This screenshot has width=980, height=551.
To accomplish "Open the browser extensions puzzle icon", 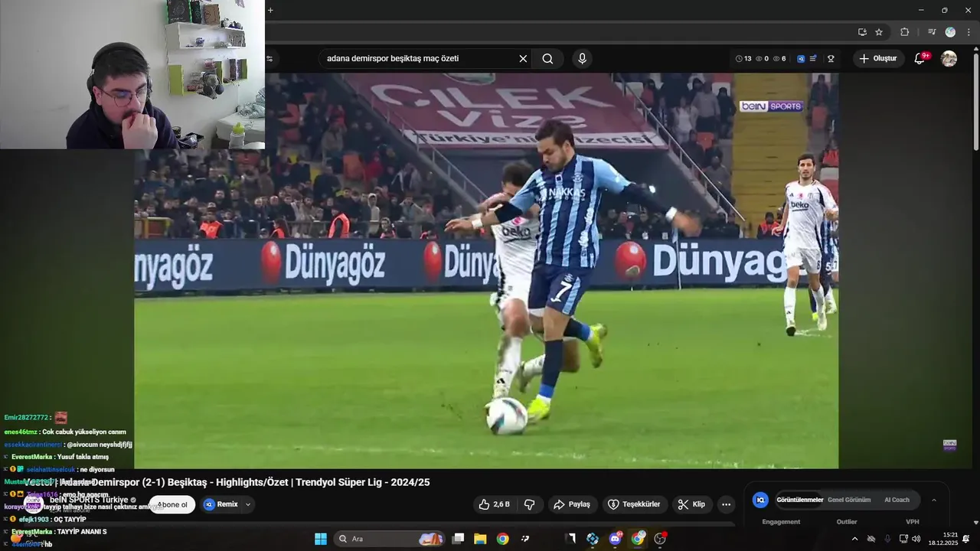I will click(904, 32).
